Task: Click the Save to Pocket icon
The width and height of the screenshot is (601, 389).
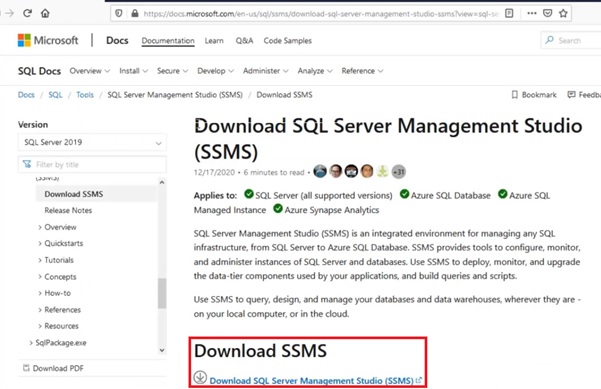Action: 548,13
